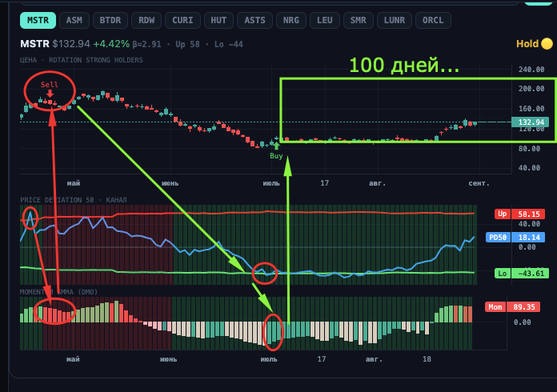Click the 40.00 deviation panel axis label
Screen dimensions: 557x392
(x=529, y=224)
